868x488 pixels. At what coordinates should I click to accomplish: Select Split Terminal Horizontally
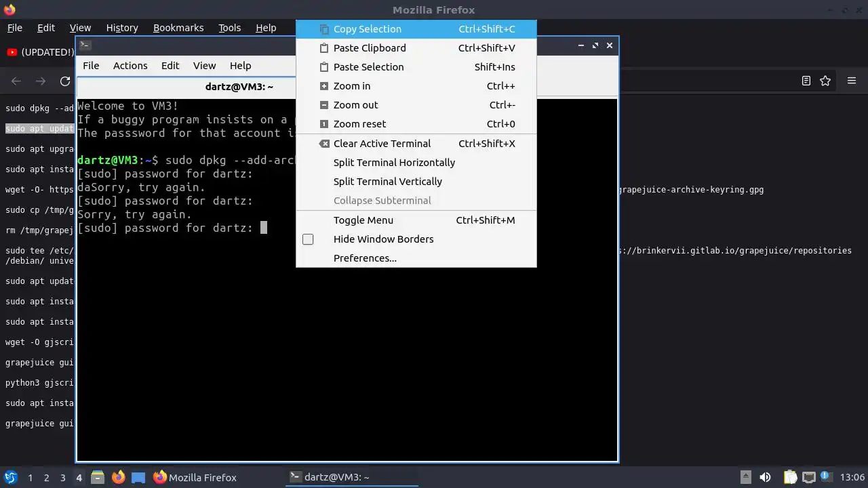(x=416, y=163)
